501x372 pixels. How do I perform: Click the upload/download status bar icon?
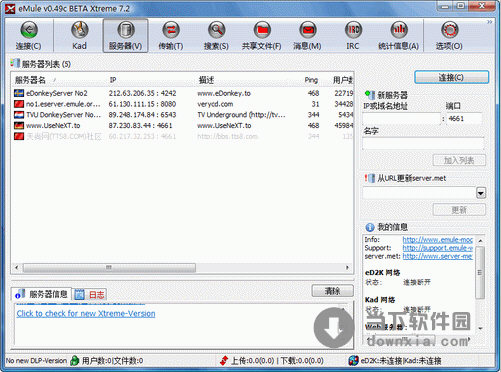point(224,361)
